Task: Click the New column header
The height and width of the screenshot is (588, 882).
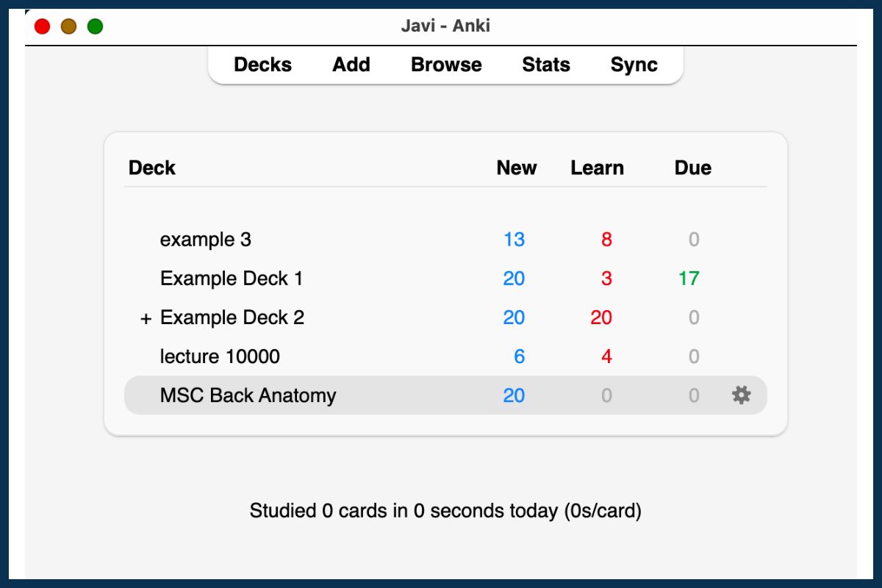Action: tap(516, 168)
